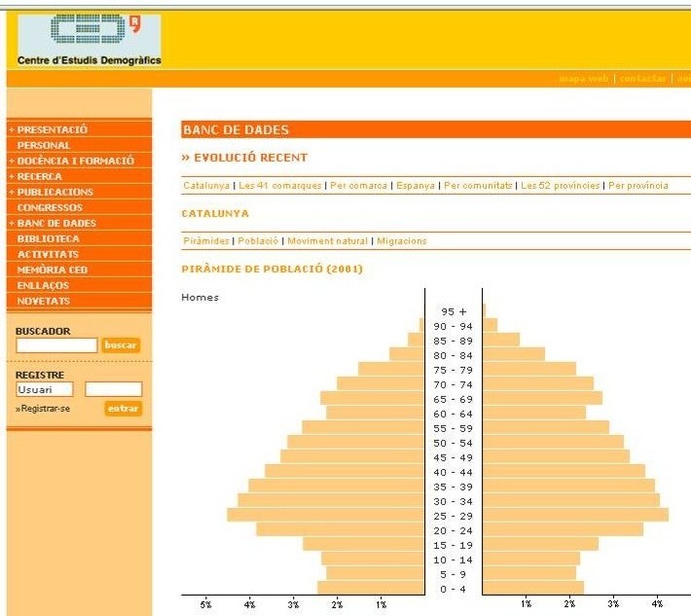
Task: Switch to the Migracions view
Action: (x=401, y=241)
